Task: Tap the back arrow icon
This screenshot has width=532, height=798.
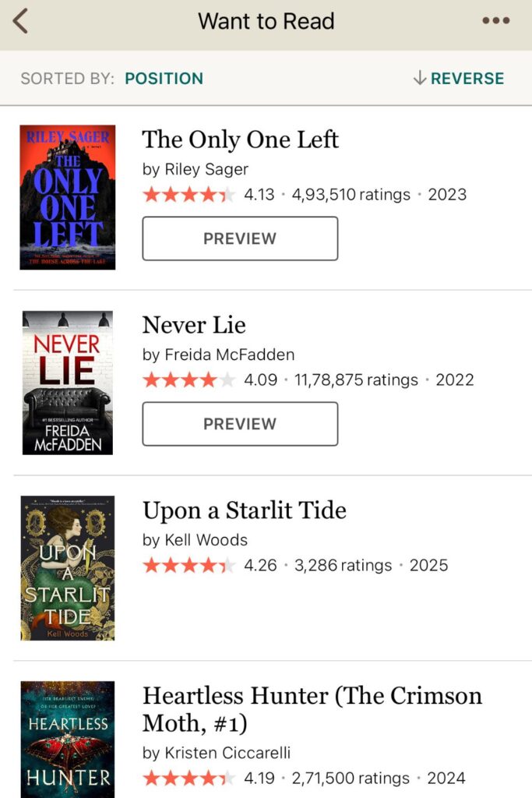Action: [x=20, y=21]
